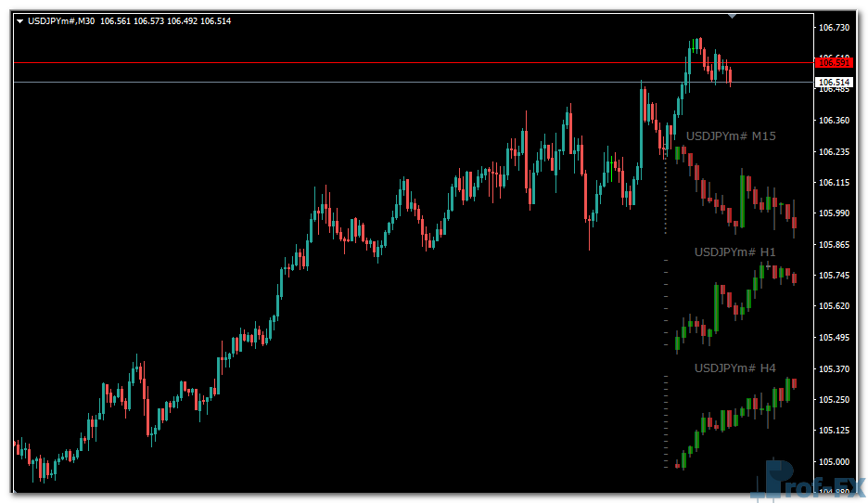Select the red 106.591 price label

(832, 62)
